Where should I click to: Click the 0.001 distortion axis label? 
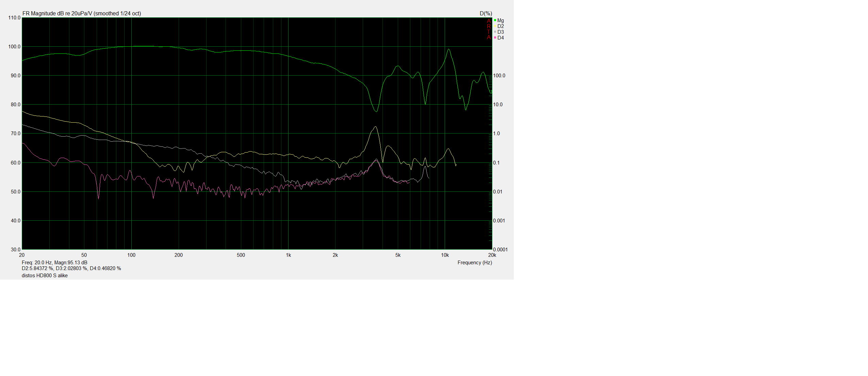coord(499,221)
